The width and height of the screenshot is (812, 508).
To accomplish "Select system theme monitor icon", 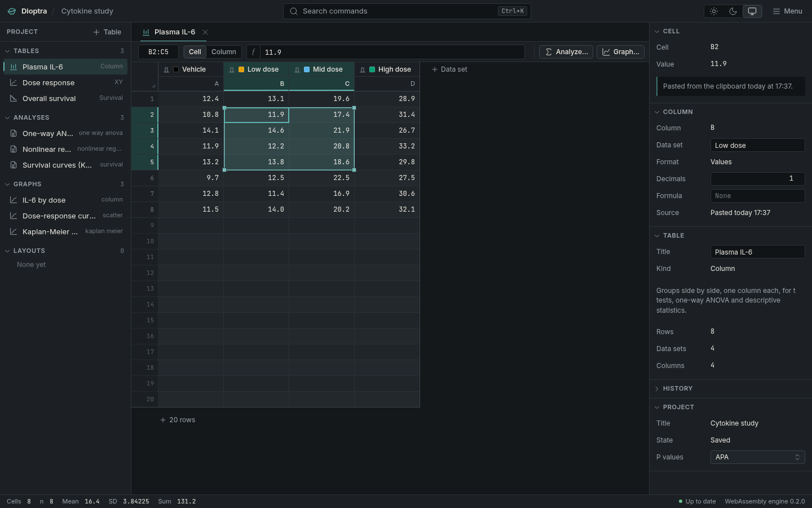I will 752,11.
